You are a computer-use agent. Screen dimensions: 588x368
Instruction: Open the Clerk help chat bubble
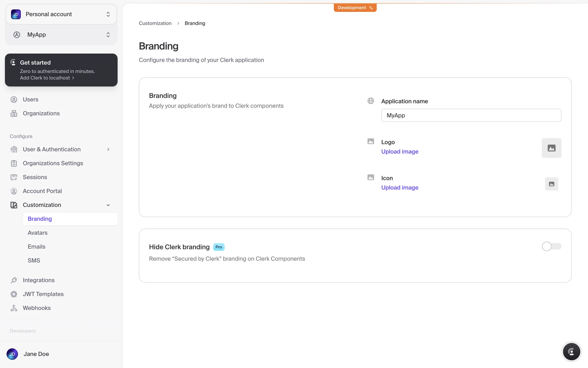tap(571, 352)
